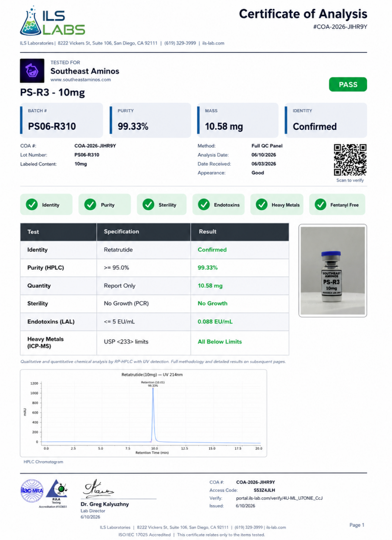Screen dimensions: 392x540
Task: Click the green PASS badge
Action: (x=348, y=84)
